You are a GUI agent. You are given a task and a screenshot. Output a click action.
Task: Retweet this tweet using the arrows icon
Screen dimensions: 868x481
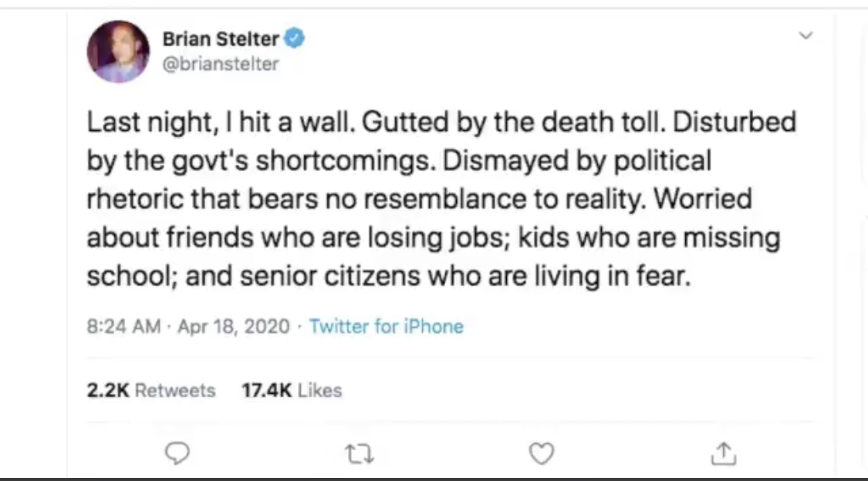360,454
